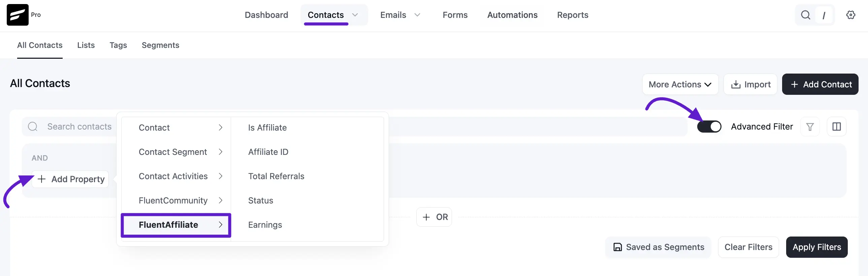Add an OR filter group

434,217
